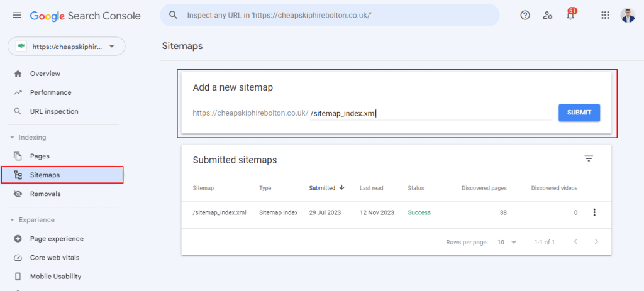Go to previous page of sitemaps
644x291 pixels.
576,242
